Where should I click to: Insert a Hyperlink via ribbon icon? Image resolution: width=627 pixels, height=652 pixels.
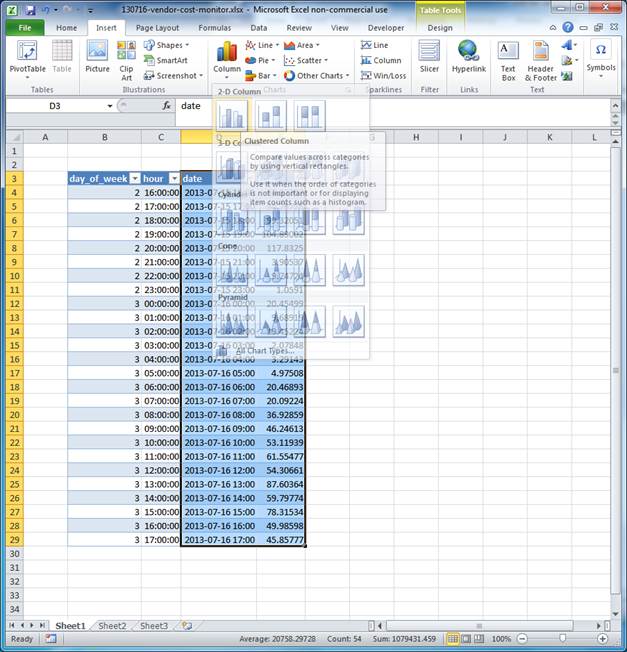click(x=467, y=56)
